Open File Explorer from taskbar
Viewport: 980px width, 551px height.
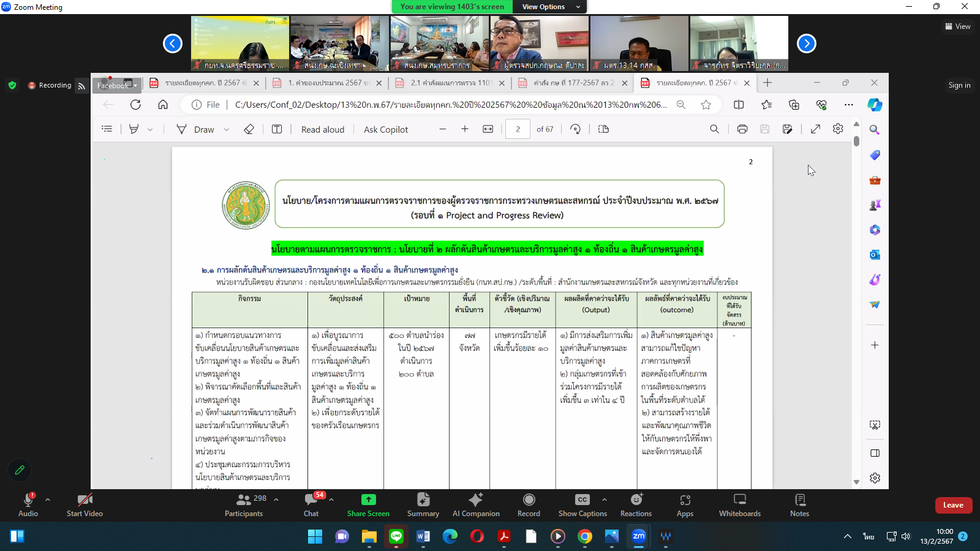point(369,537)
